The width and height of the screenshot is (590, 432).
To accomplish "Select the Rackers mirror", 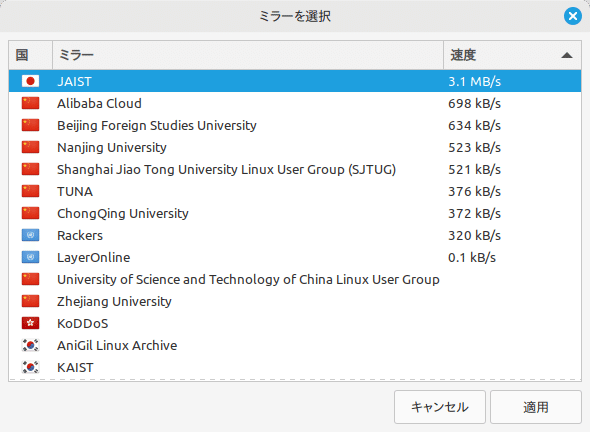I will tap(295, 235).
